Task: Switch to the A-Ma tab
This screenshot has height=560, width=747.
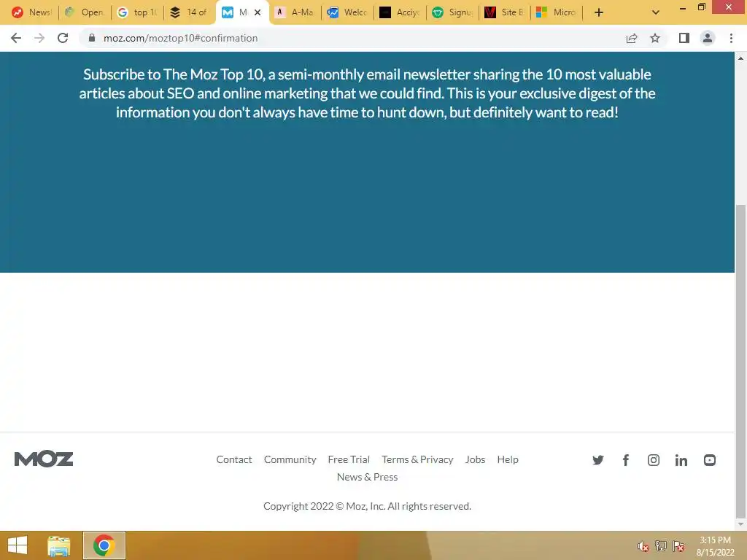Action: click(x=295, y=12)
